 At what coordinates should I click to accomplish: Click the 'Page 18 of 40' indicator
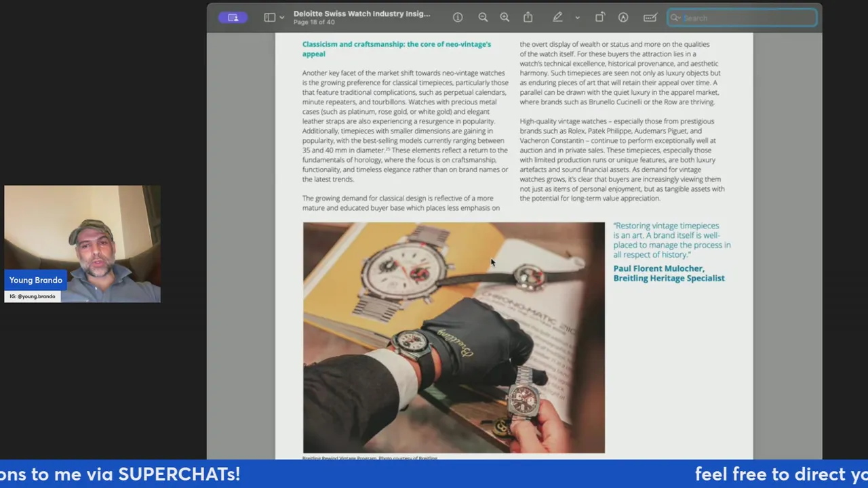pos(314,22)
